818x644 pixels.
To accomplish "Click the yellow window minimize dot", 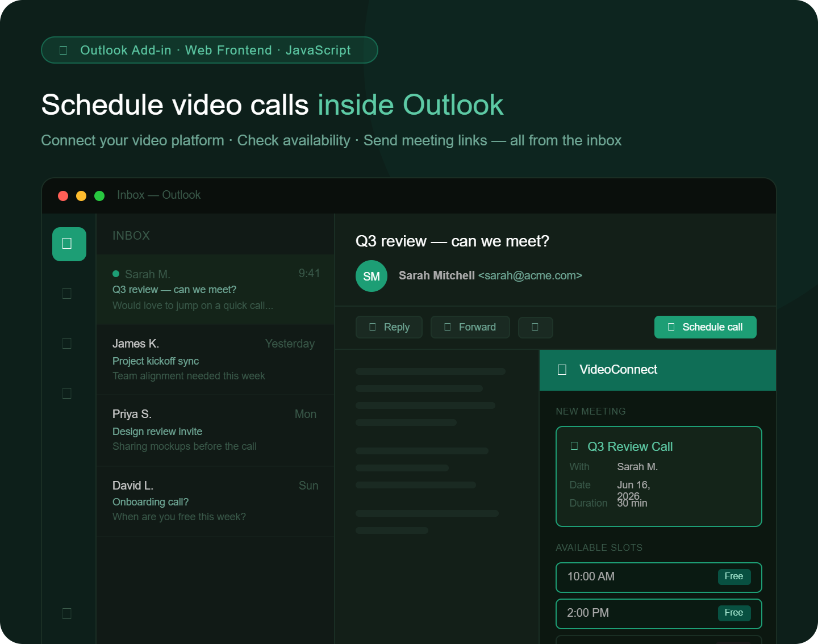I will (x=81, y=196).
